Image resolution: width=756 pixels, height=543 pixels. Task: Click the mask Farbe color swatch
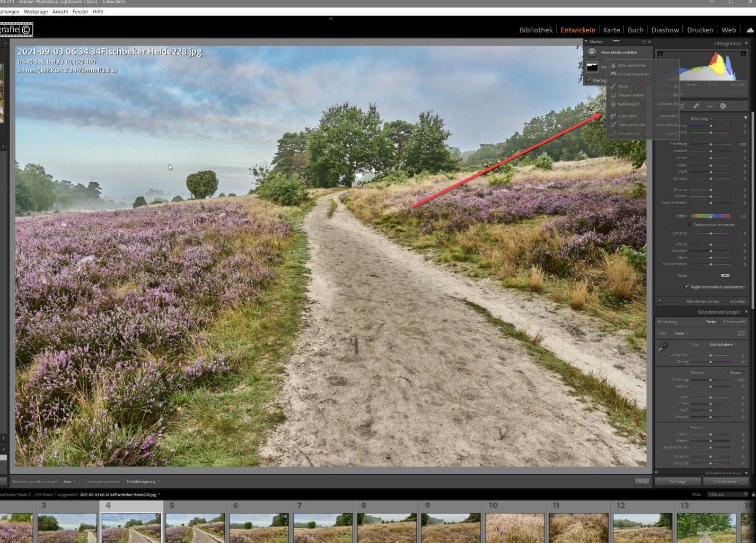[x=725, y=275]
